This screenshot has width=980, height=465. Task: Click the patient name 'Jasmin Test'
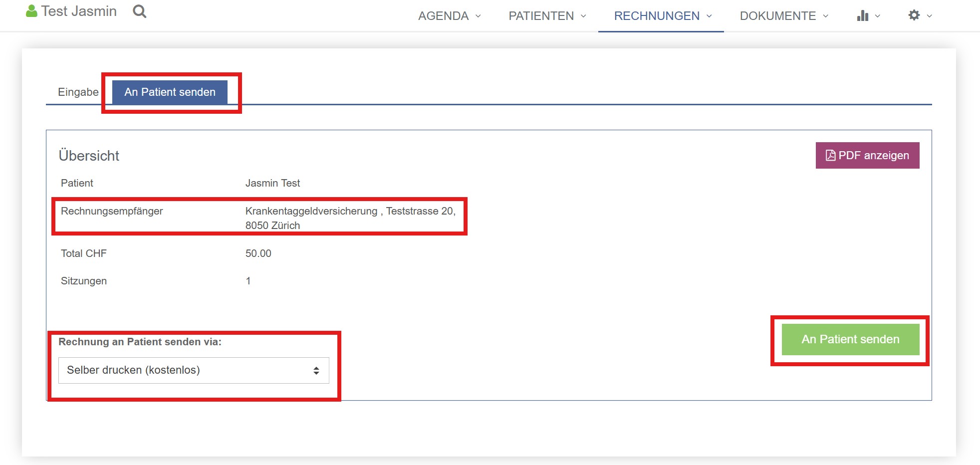tap(272, 183)
